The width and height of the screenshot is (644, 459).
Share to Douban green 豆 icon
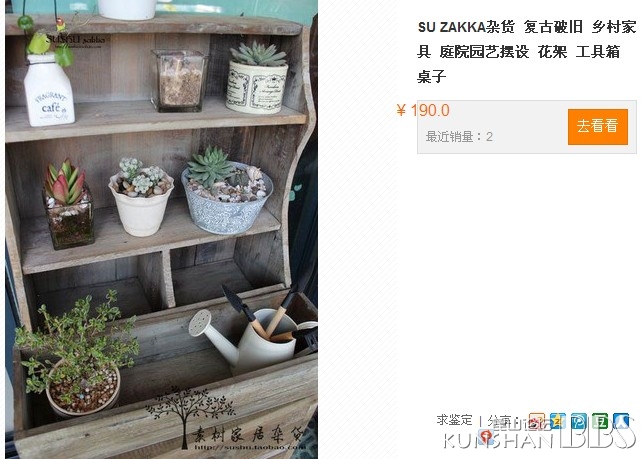(x=600, y=420)
